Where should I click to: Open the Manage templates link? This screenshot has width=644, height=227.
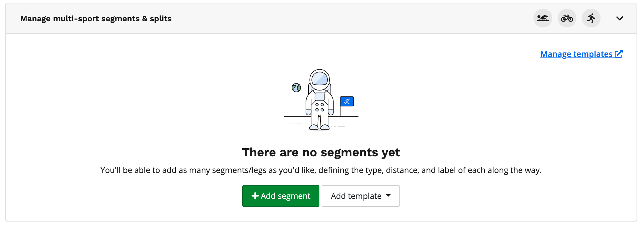pyautogui.click(x=576, y=54)
